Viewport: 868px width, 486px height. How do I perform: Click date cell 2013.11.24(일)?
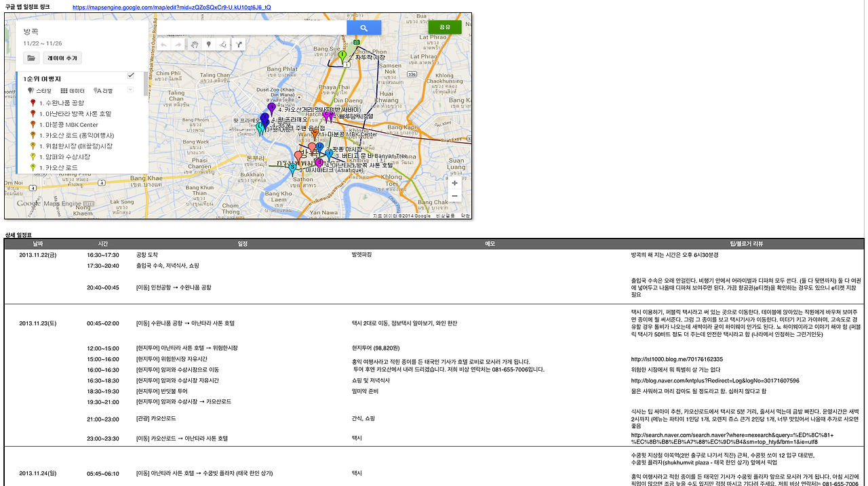pos(38,473)
